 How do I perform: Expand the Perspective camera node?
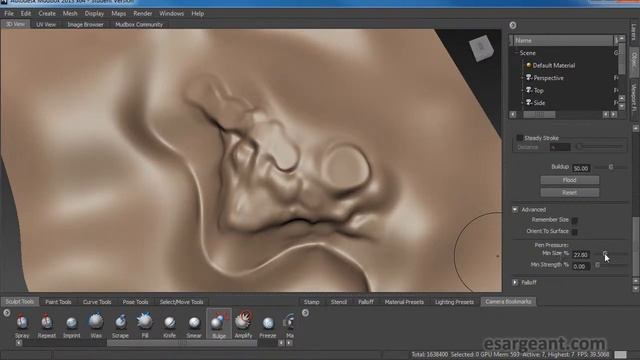522,78
